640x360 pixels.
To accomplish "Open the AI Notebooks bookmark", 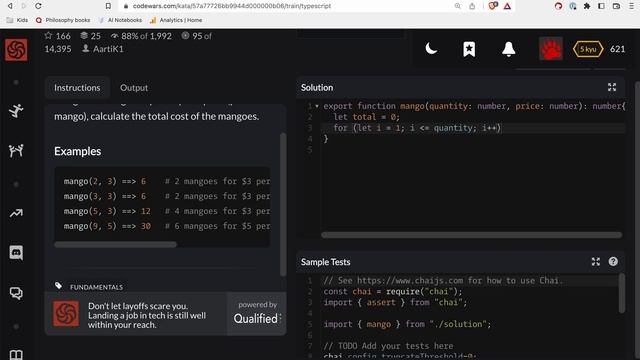I will (x=120, y=20).
